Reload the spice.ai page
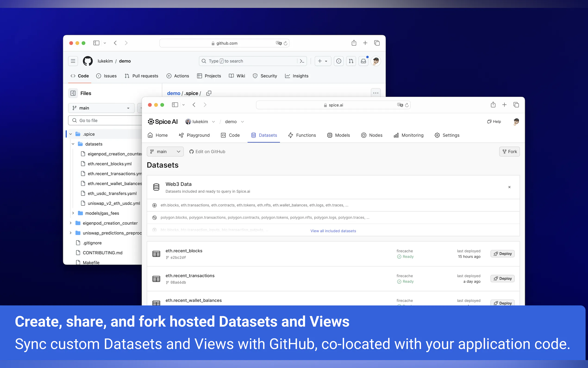The height and width of the screenshot is (368, 588). tap(407, 105)
